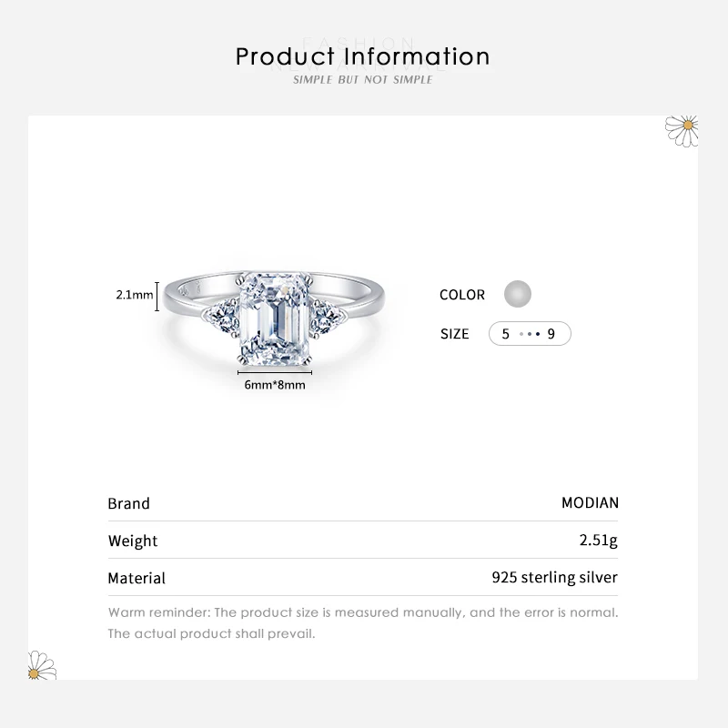
Task: Select the Material row label
Action: 136,578
